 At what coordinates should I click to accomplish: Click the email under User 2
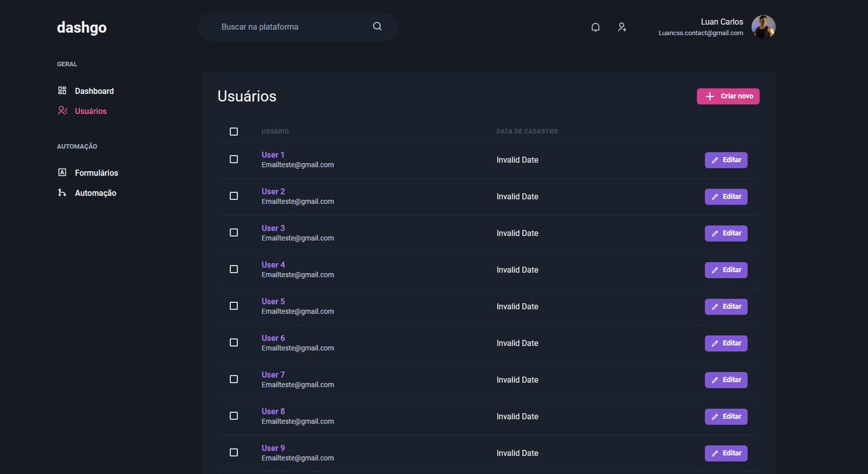[x=298, y=201]
